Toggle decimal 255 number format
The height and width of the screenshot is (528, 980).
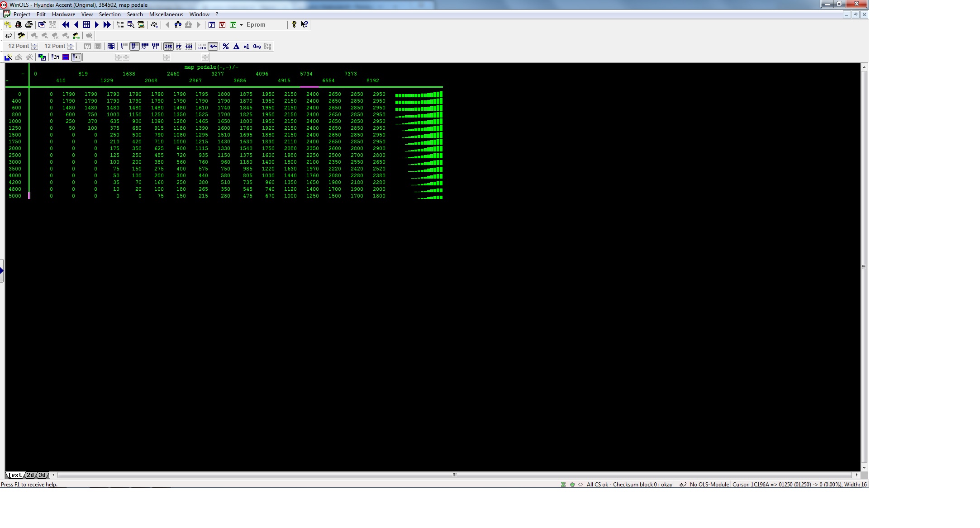coord(168,47)
